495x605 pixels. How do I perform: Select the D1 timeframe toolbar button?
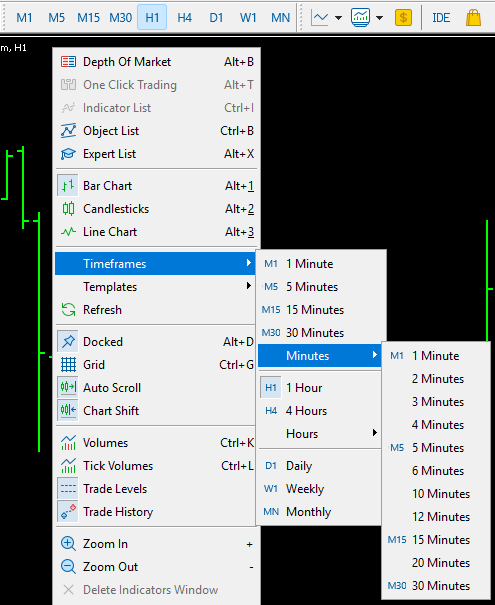tap(216, 17)
